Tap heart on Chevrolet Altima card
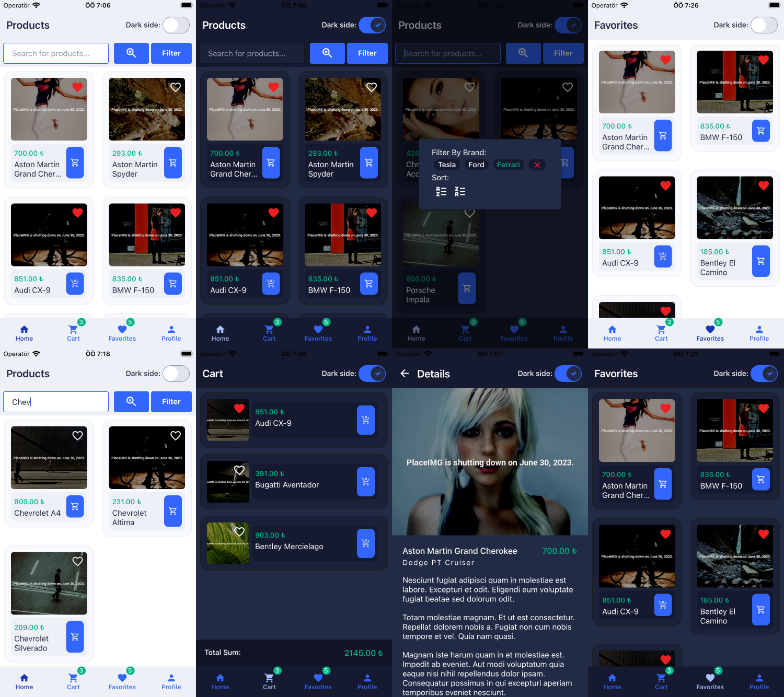The width and height of the screenshot is (784, 697). 176,435
